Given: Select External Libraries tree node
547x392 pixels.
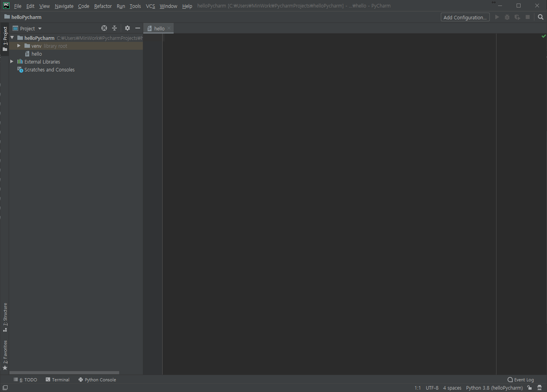Looking at the screenshot, I should (42, 62).
